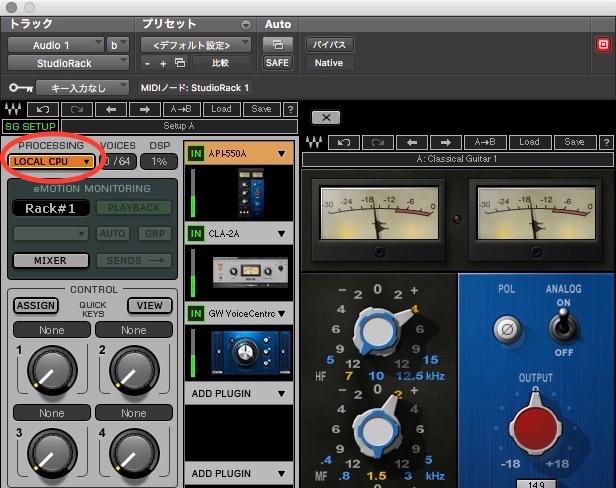The height and width of the screenshot is (488, 616).
Task: Go to previous preset in StudioRack toolbar
Action: click(x=111, y=109)
